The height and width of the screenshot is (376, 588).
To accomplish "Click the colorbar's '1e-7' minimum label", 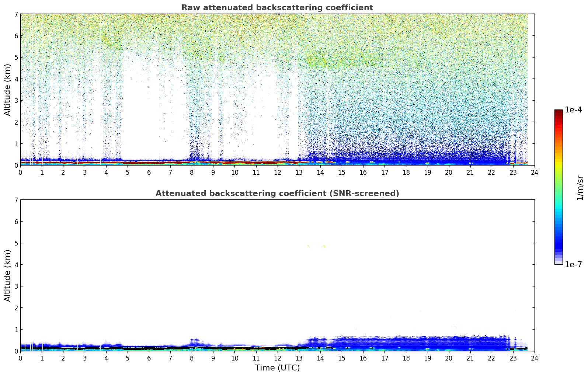I will pos(573,265).
